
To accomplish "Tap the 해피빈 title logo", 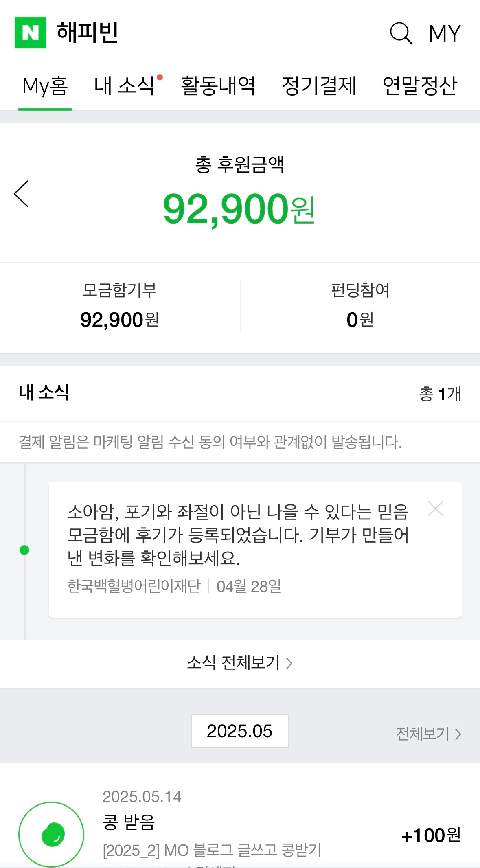I will pyautogui.click(x=87, y=33).
